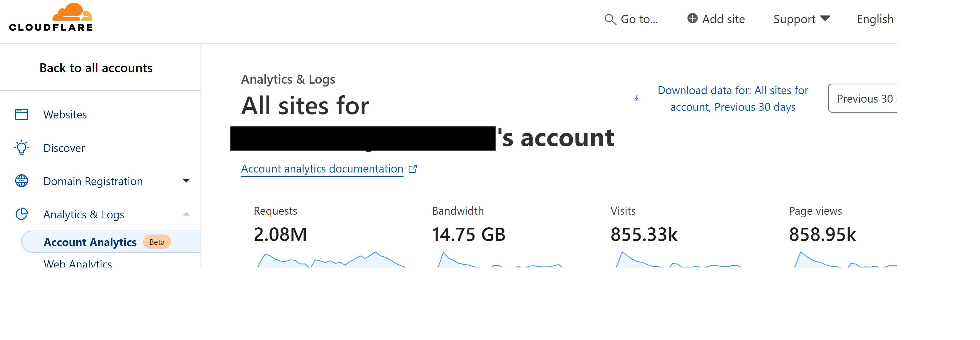This screenshot has width=980, height=340.
Task: Change language from English
Action: pos(875,19)
